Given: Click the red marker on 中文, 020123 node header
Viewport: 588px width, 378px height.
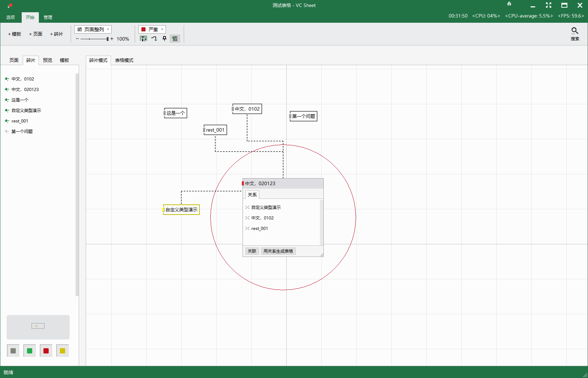Looking at the screenshot, I should [x=243, y=183].
